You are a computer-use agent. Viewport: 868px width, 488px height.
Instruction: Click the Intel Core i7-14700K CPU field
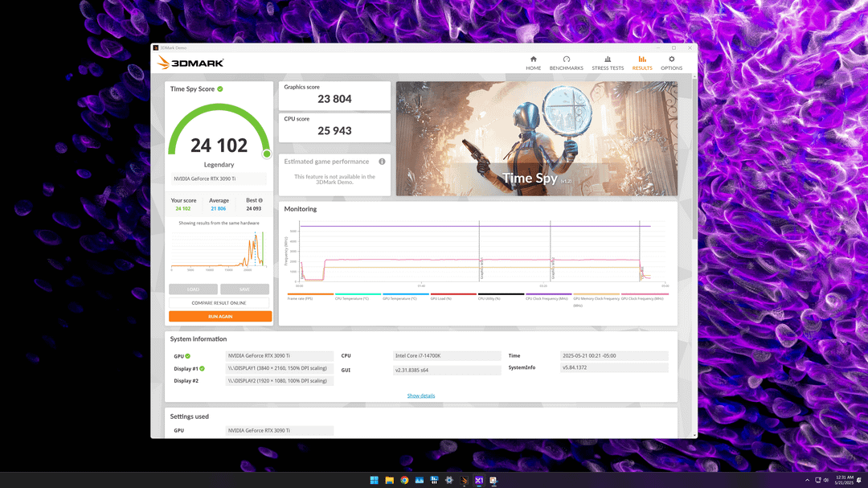pos(447,355)
